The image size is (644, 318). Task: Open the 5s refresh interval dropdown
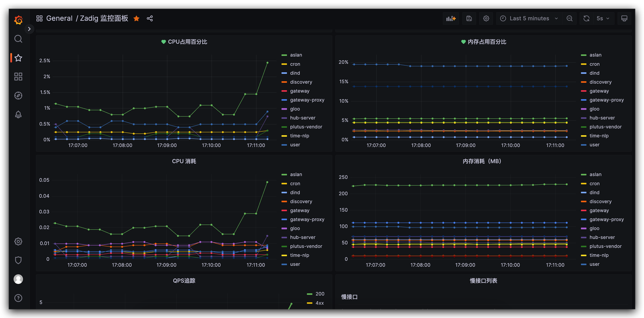coord(603,19)
